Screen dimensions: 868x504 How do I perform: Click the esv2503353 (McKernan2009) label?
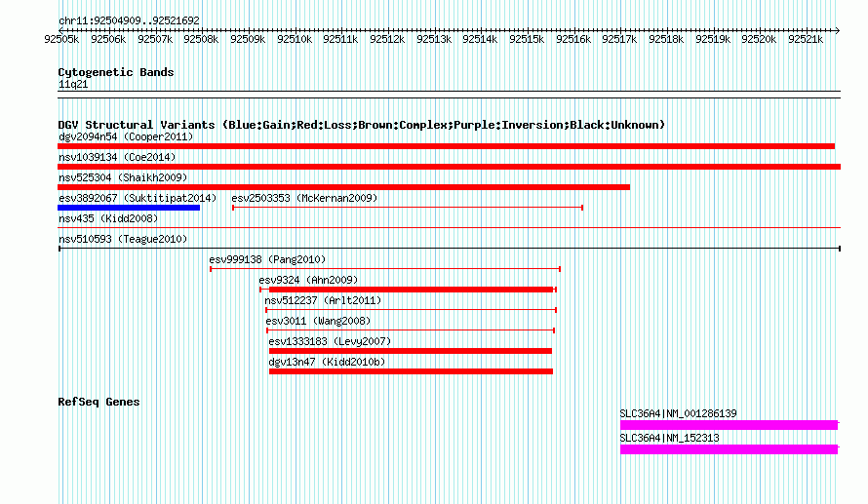tap(304, 198)
